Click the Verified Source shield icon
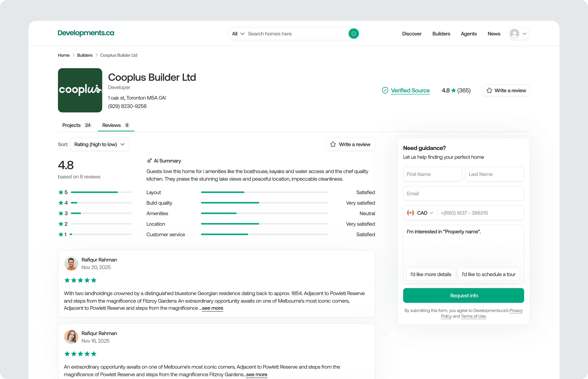 (385, 90)
